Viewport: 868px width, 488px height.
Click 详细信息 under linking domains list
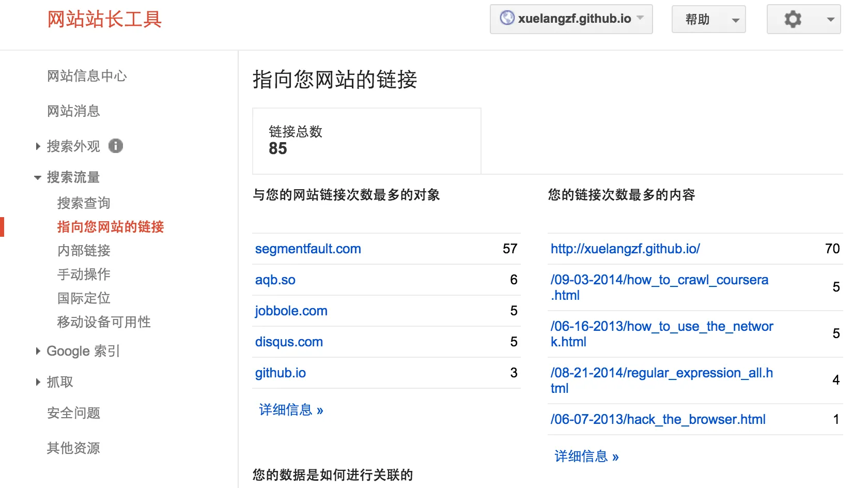tap(291, 410)
